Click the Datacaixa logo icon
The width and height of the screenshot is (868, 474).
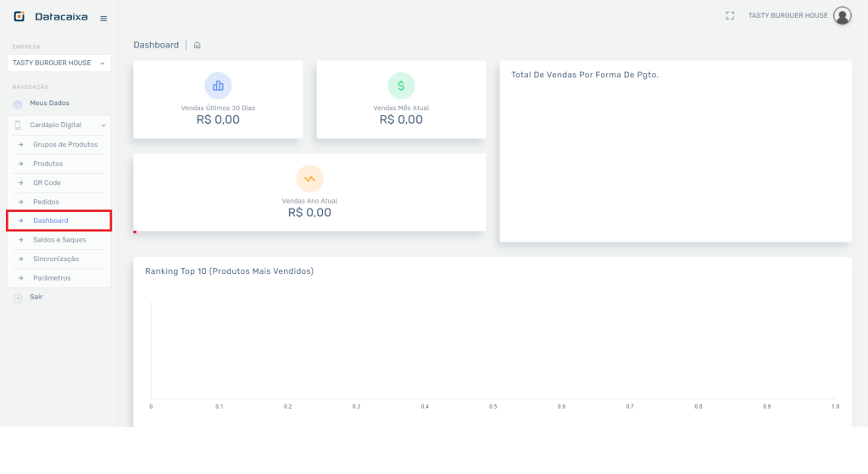19,17
